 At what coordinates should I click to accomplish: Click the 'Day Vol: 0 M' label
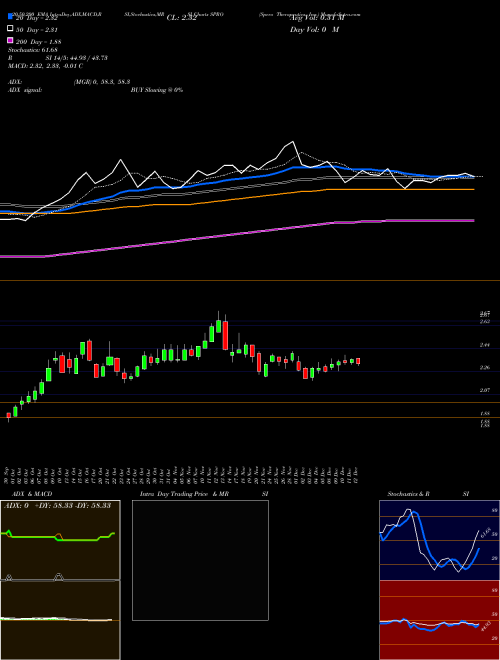coord(314,29)
